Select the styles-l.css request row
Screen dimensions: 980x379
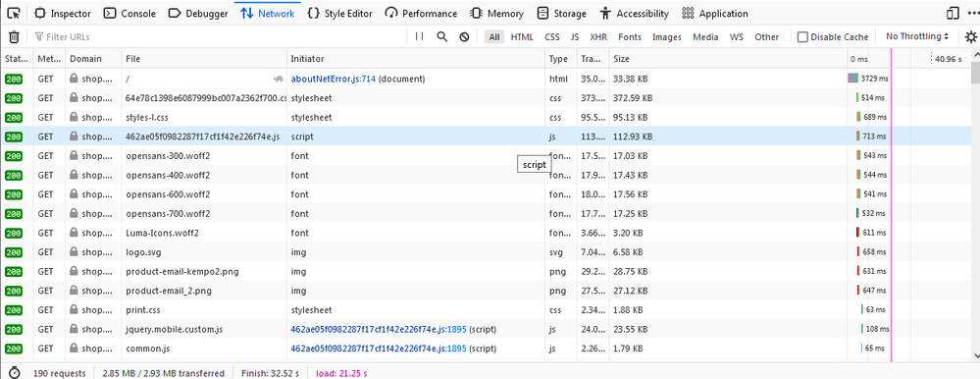coord(486,117)
